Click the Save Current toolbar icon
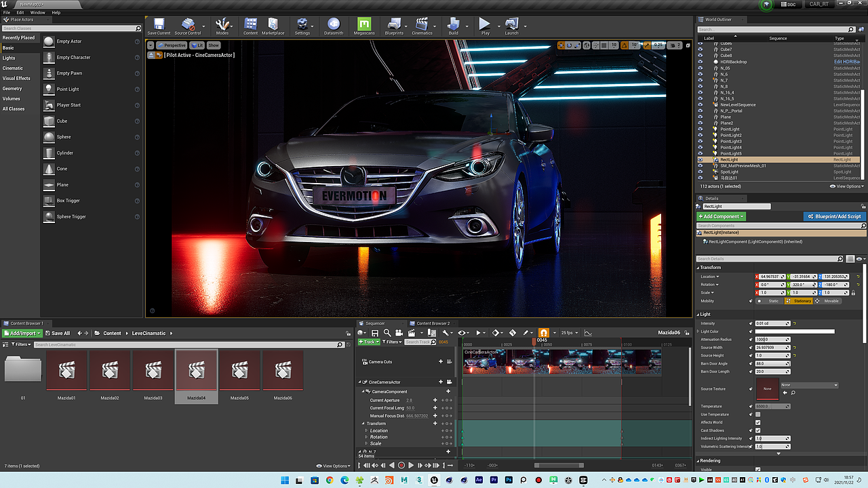The image size is (868, 488). (x=159, y=26)
